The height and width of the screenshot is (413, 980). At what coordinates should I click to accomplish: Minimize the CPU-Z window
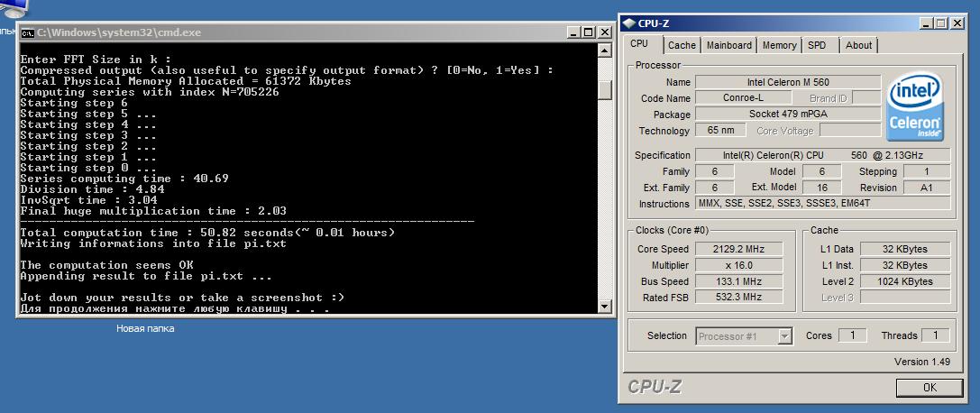pyautogui.click(x=927, y=23)
